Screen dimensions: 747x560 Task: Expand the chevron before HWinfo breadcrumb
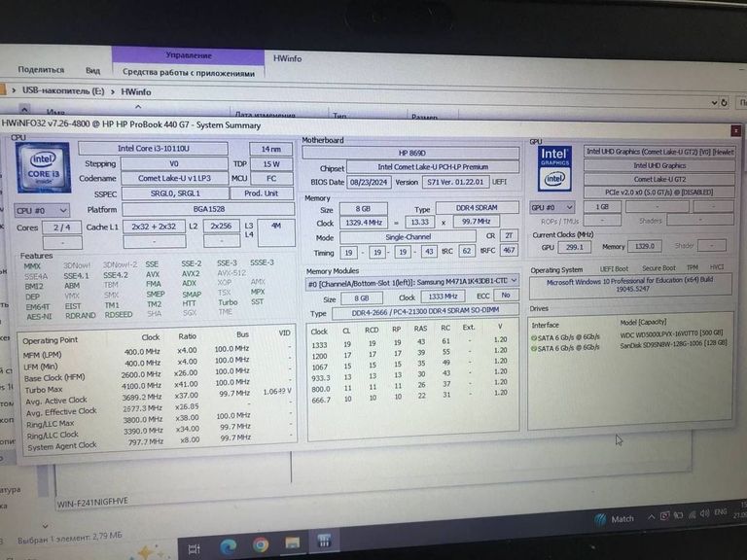click(113, 91)
